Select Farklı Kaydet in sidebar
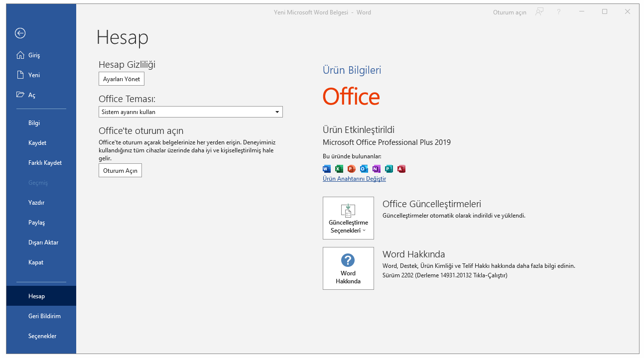Viewport: 644px width, 360px height. (45, 163)
